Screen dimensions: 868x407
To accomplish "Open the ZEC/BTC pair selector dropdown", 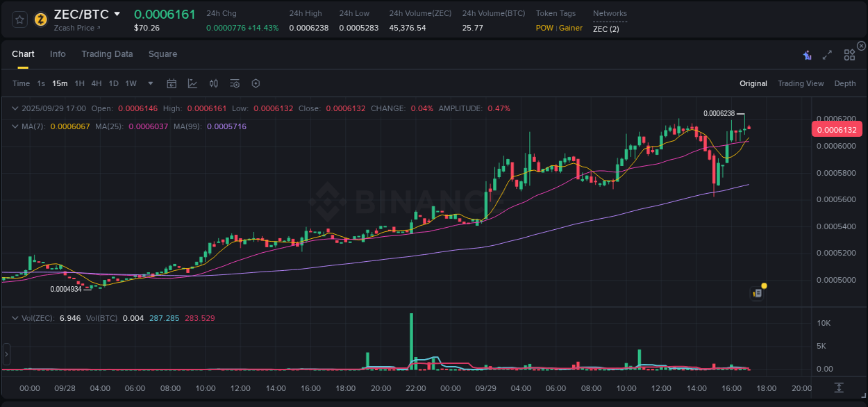I will point(117,13).
